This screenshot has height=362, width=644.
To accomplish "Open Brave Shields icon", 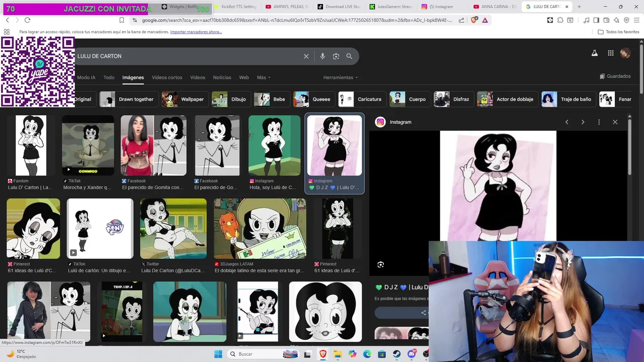I will click(474, 20).
